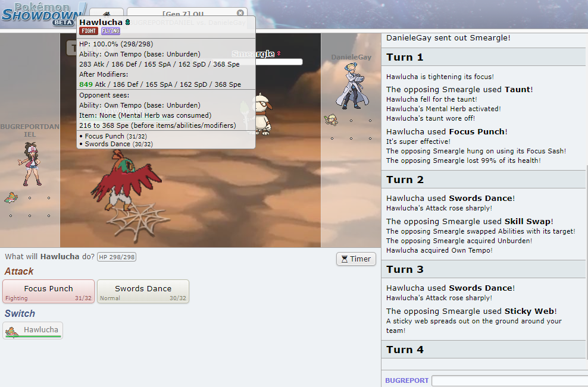Click the DanieleGay name label
The height and width of the screenshot is (387, 588).
coord(351,57)
